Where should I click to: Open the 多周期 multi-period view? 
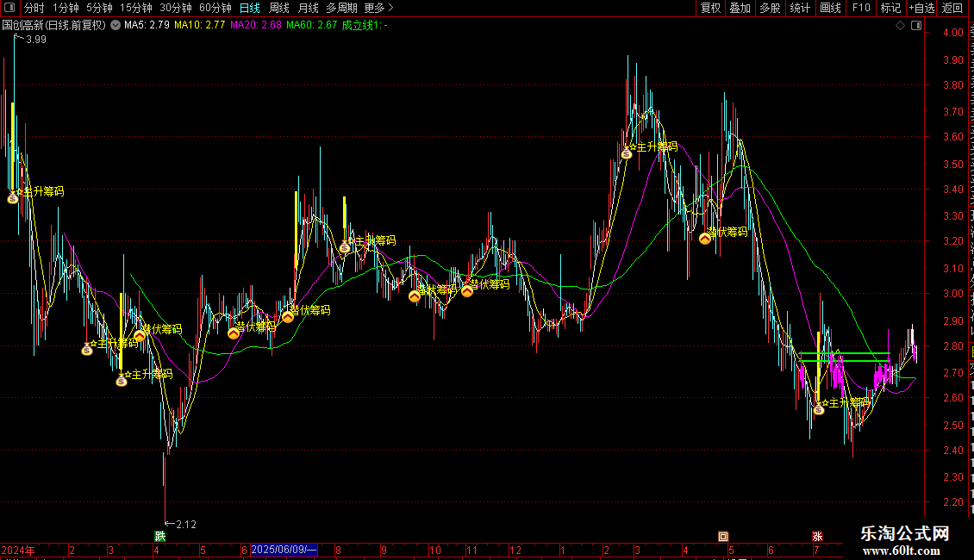(341, 8)
